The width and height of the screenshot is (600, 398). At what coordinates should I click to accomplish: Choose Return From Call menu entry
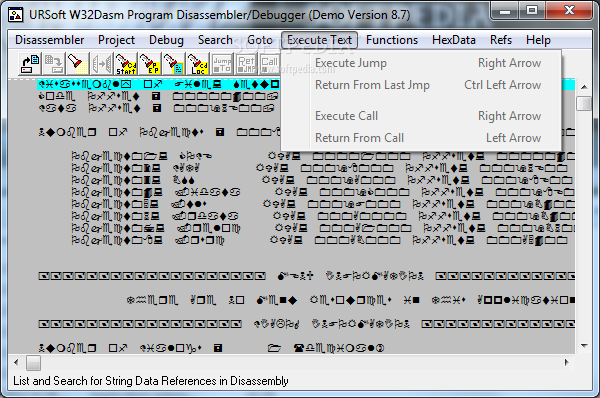(x=421, y=138)
